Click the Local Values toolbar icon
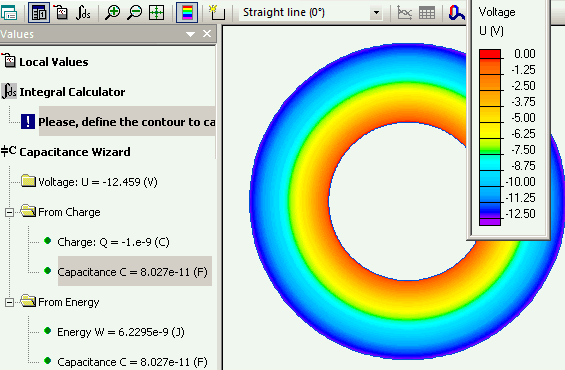The width and height of the screenshot is (565, 370). [x=62, y=13]
